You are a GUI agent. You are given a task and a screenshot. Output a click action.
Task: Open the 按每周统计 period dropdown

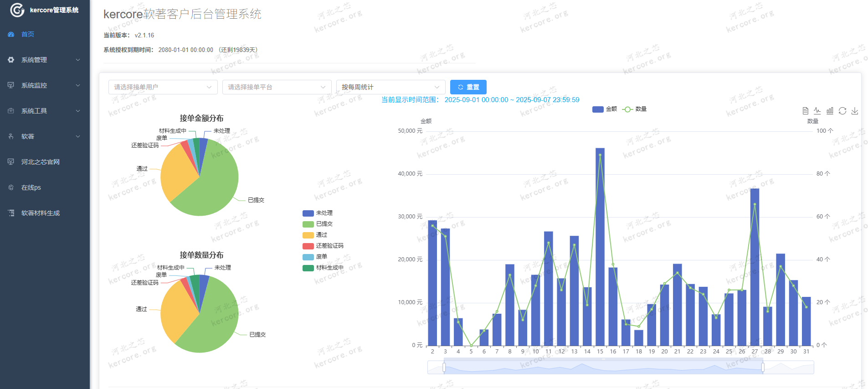point(391,87)
